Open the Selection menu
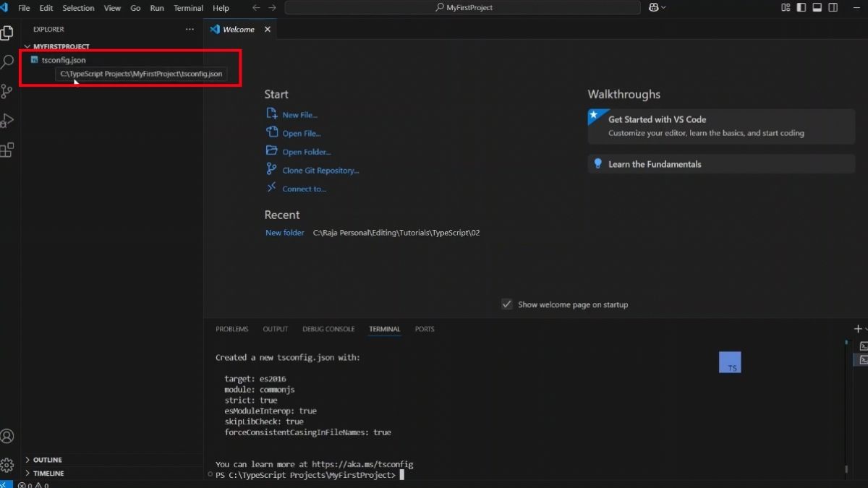The height and width of the screenshot is (488, 868). point(78,8)
